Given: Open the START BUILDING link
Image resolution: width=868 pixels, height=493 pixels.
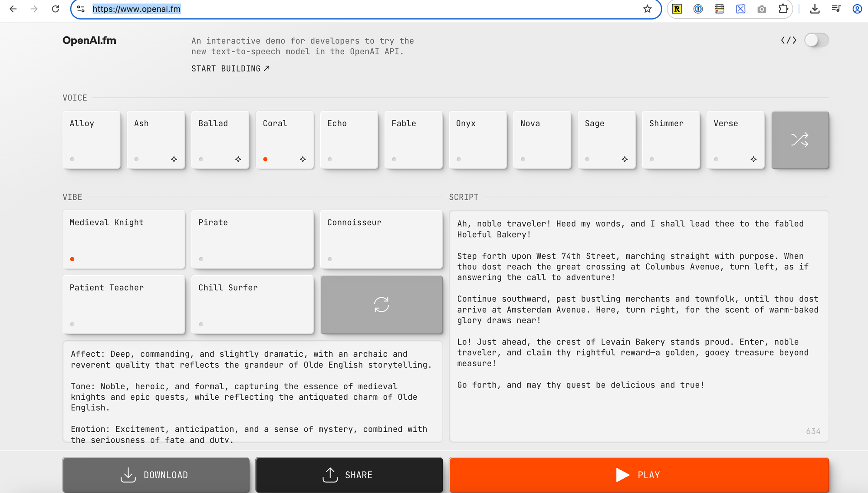Looking at the screenshot, I should pos(230,69).
